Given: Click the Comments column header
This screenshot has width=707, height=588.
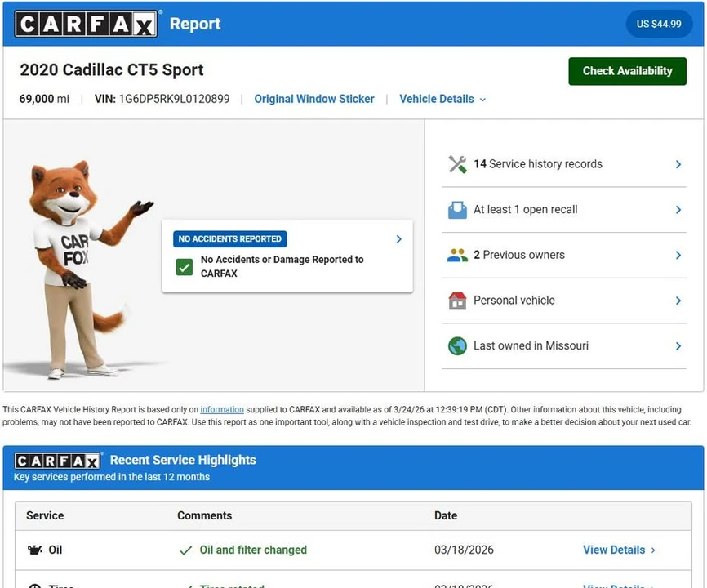Looking at the screenshot, I should point(204,515).
